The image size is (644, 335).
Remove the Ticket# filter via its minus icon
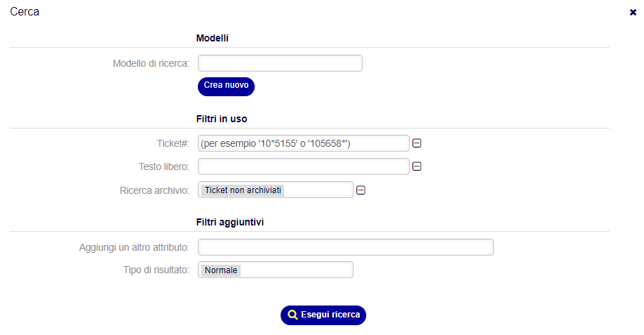417,143
